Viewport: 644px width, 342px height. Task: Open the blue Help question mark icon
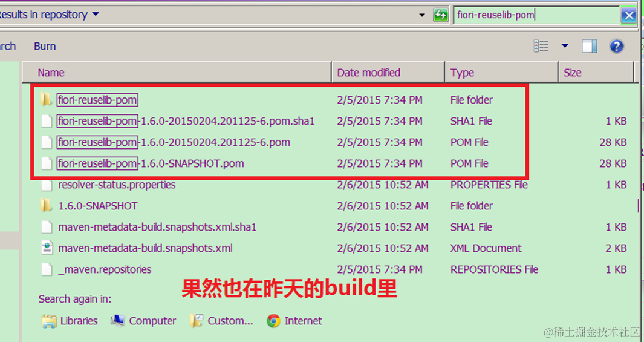pos(616,46)
